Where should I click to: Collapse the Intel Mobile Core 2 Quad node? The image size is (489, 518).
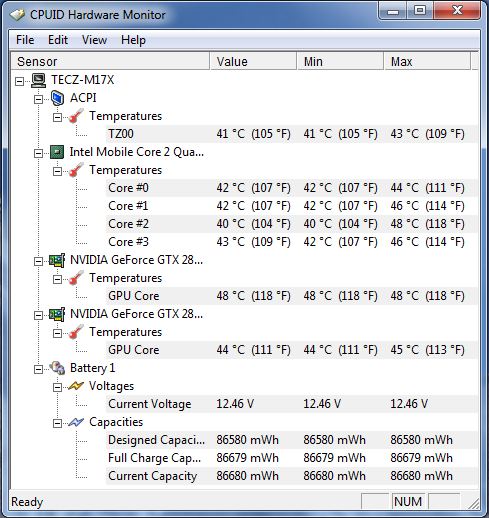[x=39, y=153]
